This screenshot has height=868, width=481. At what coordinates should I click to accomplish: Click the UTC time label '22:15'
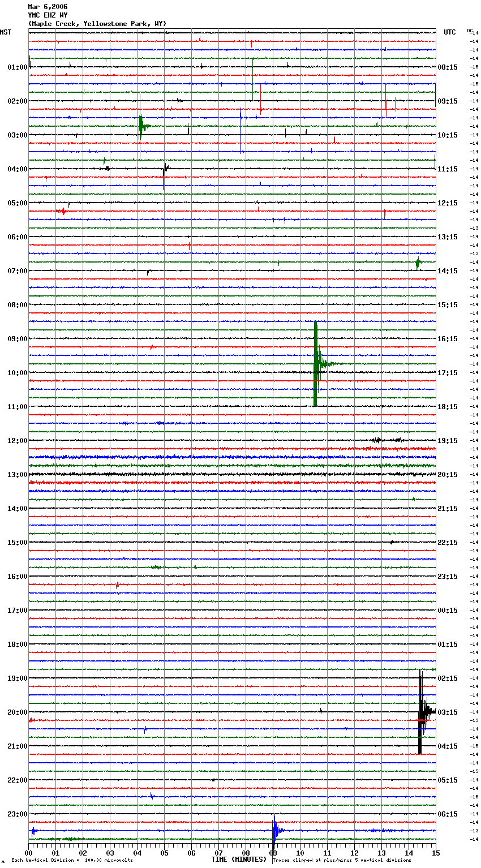tap(448, 543)
